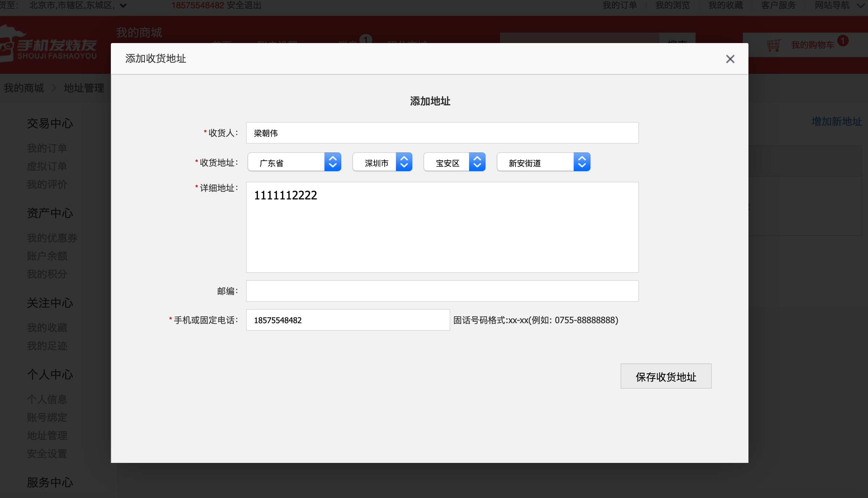
Task: Click the 个人中心 sidebar heading
Action: point(50,375)
